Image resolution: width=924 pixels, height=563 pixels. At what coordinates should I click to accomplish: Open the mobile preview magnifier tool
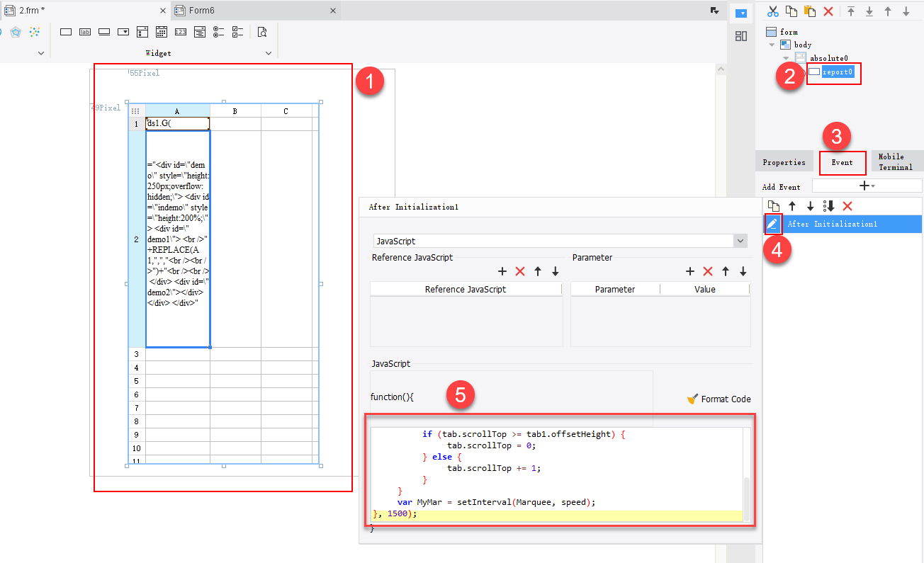264,31
